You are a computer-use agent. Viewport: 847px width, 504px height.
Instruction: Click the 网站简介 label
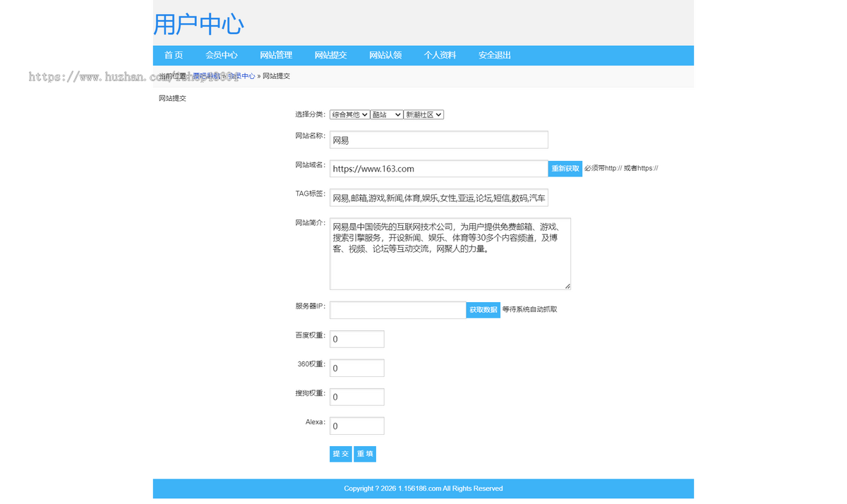pos(311,222)
